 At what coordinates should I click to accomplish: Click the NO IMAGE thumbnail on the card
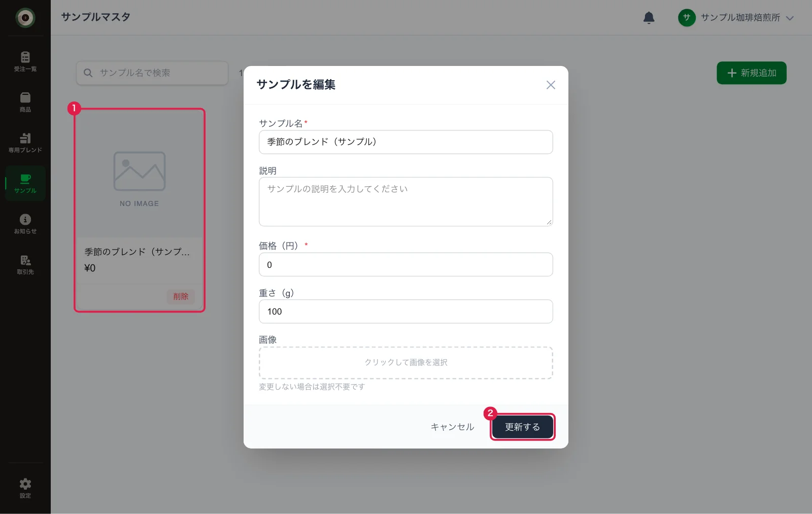140,174
